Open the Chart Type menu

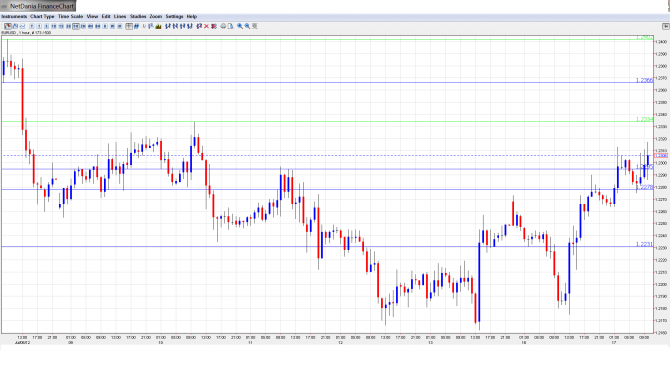(42, 16)
